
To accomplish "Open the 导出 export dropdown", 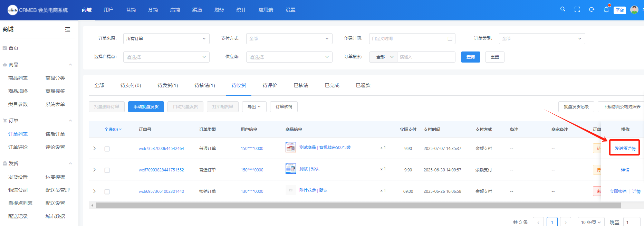I will click(254, 107).
